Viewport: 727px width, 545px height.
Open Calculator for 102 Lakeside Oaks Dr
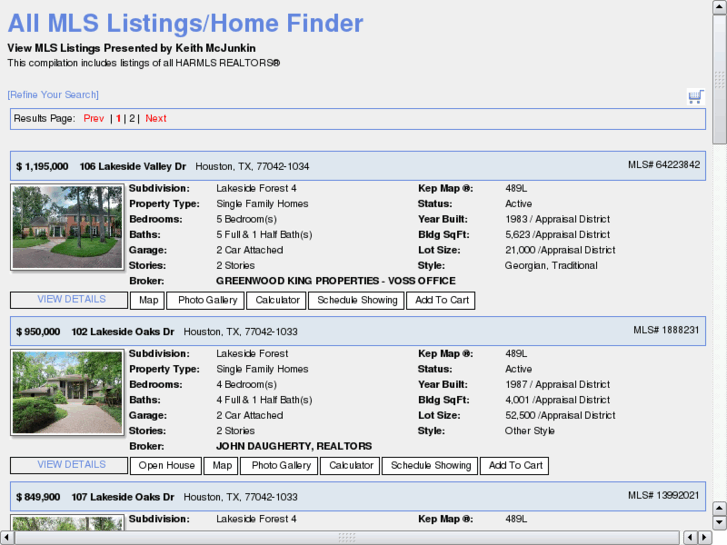coord(351,465)
